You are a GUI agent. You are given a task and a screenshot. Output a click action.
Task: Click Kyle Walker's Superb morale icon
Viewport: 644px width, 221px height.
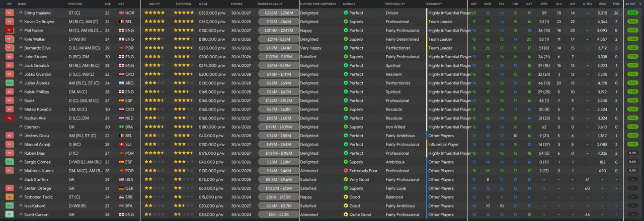(345, 39)
